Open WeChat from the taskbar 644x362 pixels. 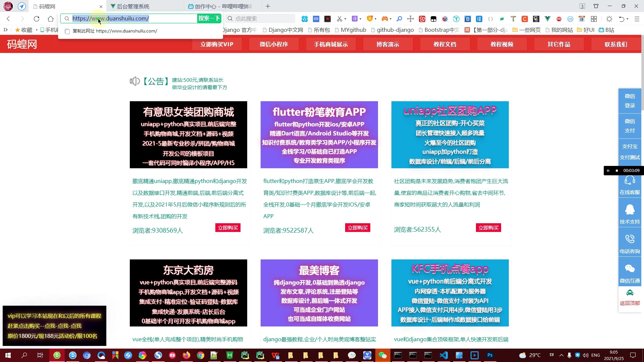tap(382, 355)
